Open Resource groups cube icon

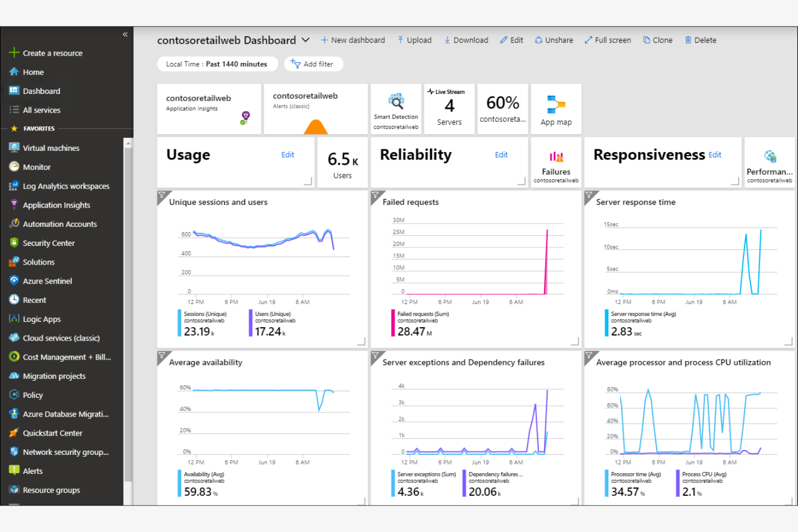(14, 489)
